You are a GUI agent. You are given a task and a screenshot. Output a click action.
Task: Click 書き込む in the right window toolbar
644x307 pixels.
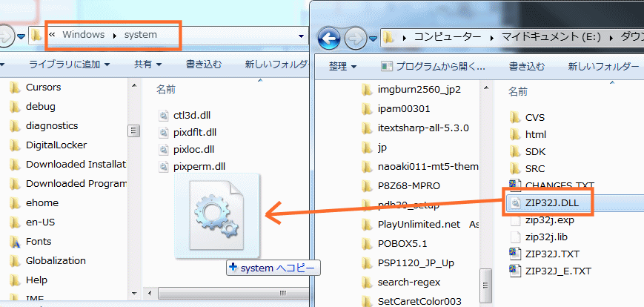(527, 67)
